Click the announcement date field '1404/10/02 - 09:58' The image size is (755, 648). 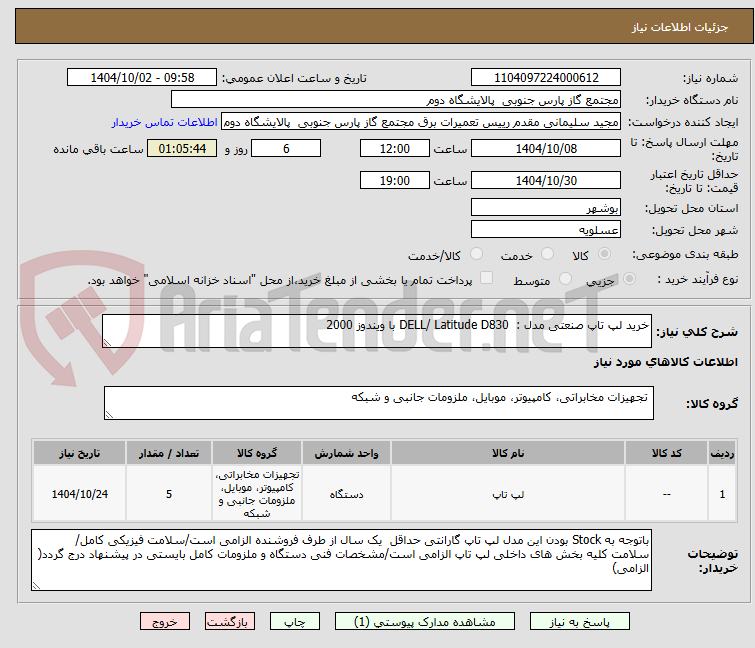click(142, 78)
